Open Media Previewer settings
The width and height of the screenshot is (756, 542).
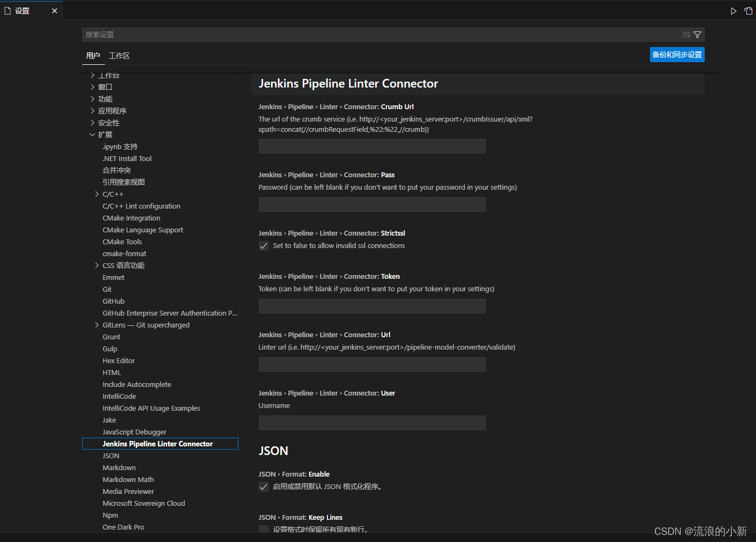click(x=128, y=491)
